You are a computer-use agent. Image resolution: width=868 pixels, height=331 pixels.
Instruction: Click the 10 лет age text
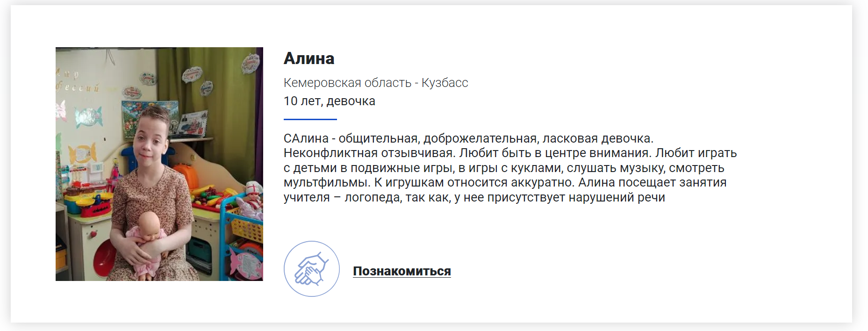click(302, 101)
